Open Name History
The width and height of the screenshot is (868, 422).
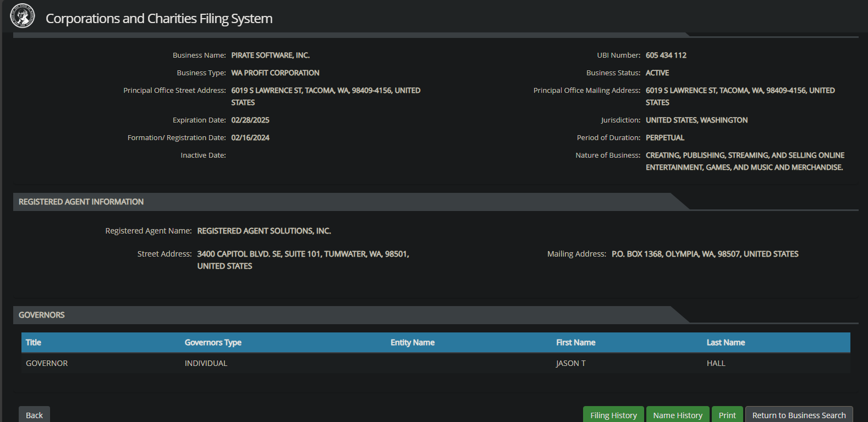678,415
